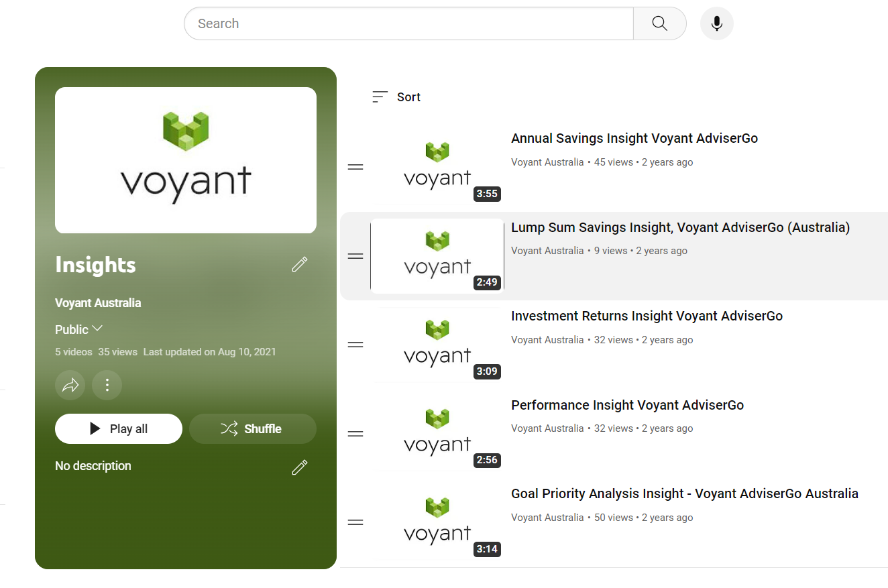Grab drag handle for Goal Priority Analysis video
888x588 pixels.
[355, 522]
